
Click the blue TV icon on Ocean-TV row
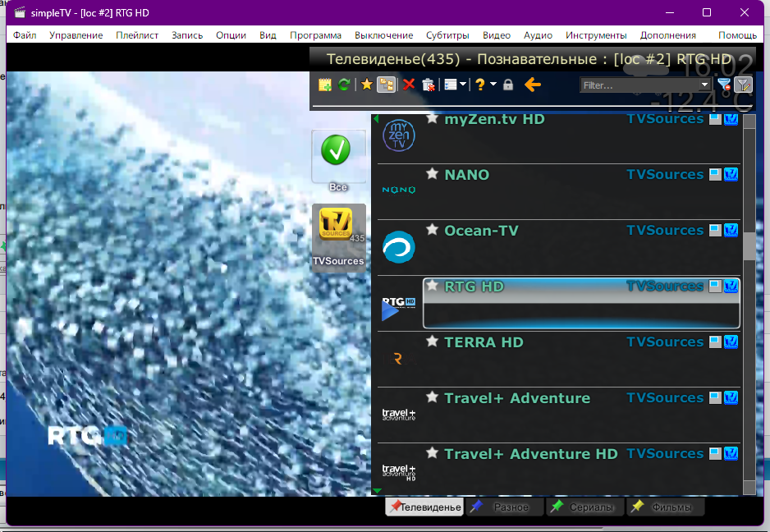[x=731, y=230]
